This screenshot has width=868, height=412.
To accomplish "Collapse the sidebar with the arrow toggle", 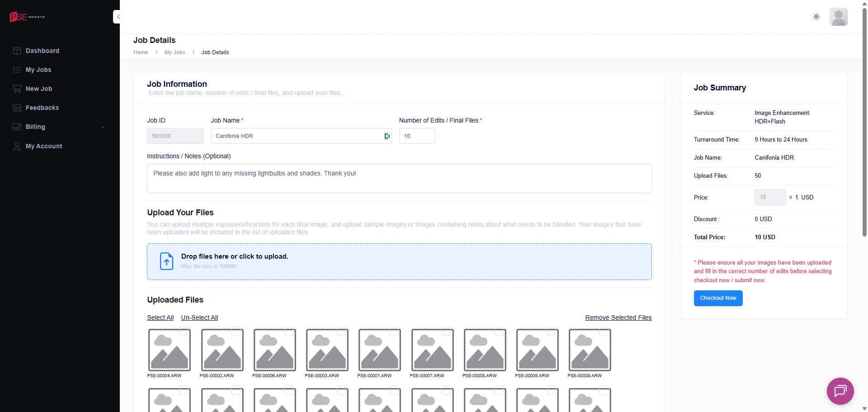I will (117, 17).
